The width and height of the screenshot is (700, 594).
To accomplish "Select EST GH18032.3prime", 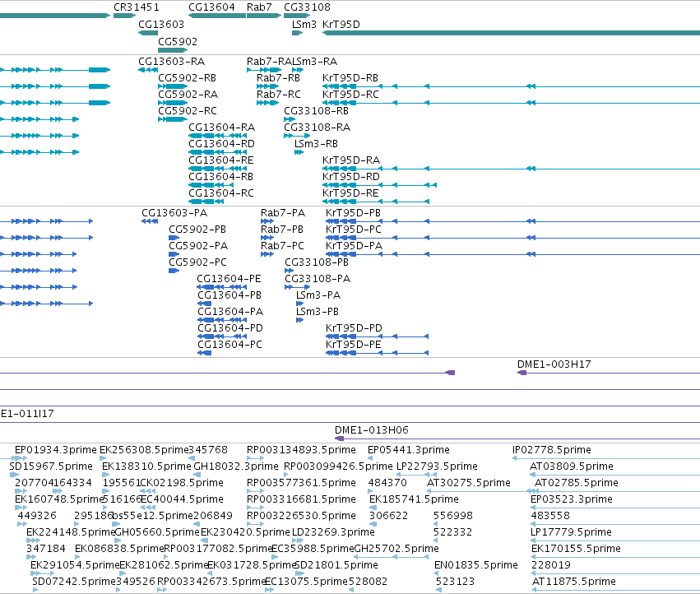I will point(236,466).
